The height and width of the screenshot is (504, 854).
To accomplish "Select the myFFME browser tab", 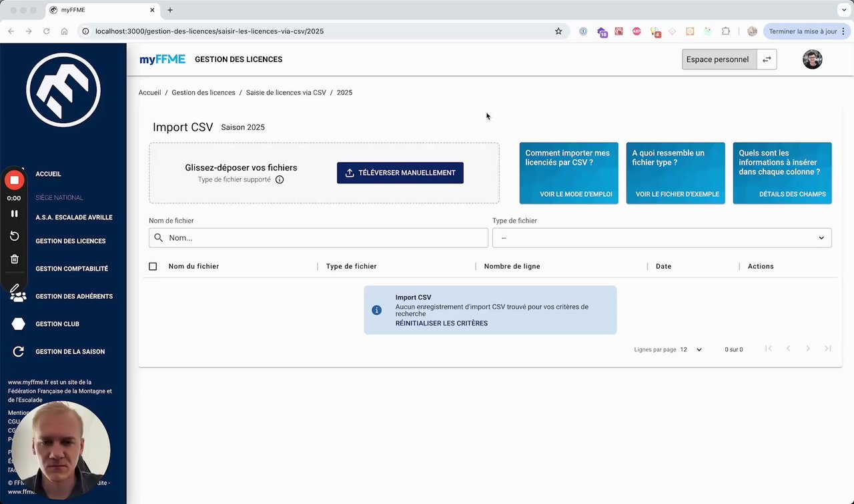I will point(103,10).
